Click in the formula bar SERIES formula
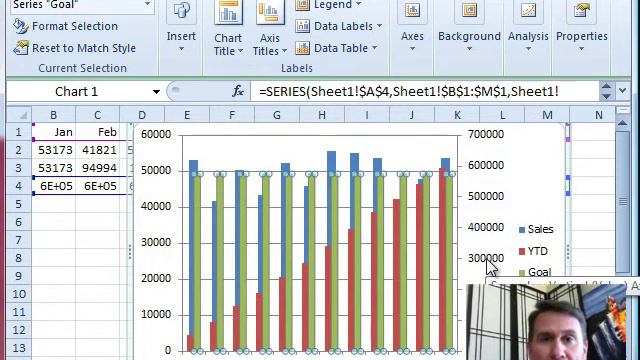The width and height of the screenshot is (640, 360). 409,92
